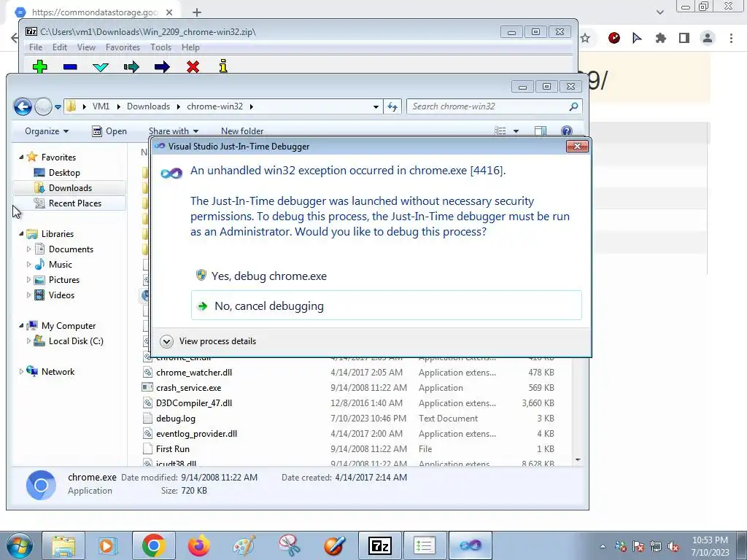747x560 pixels.
Task: Click the Windows Start button
Action: point(18,545)
